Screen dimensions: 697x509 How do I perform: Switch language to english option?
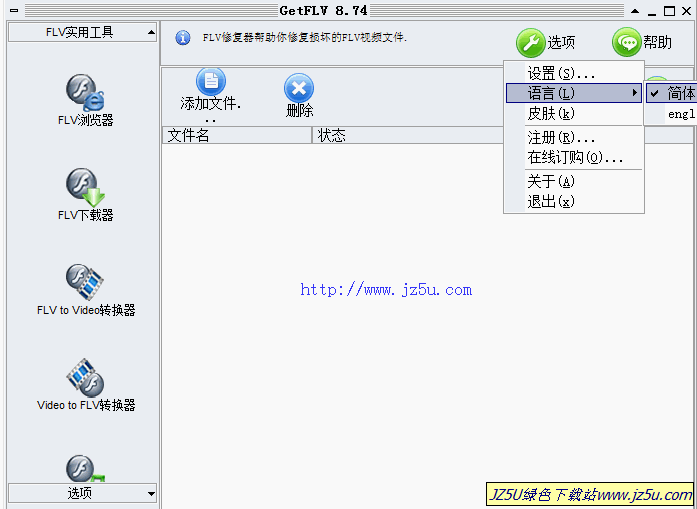tap(671, 114)
